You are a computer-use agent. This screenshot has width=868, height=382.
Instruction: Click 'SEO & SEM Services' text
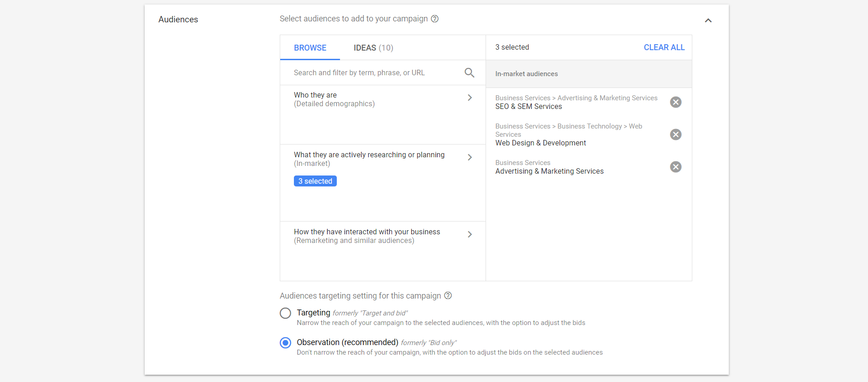(528, 107)
